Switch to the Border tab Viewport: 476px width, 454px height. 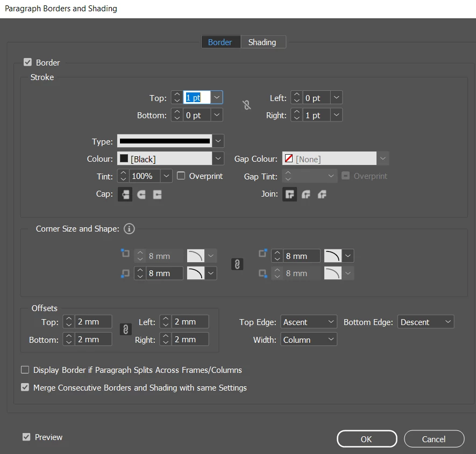tap(221, 42)
